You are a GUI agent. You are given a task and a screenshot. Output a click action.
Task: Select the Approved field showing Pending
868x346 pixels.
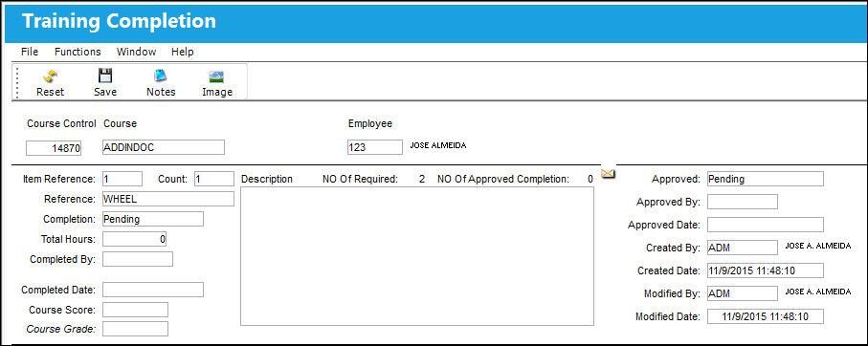[x=765, y=179]
